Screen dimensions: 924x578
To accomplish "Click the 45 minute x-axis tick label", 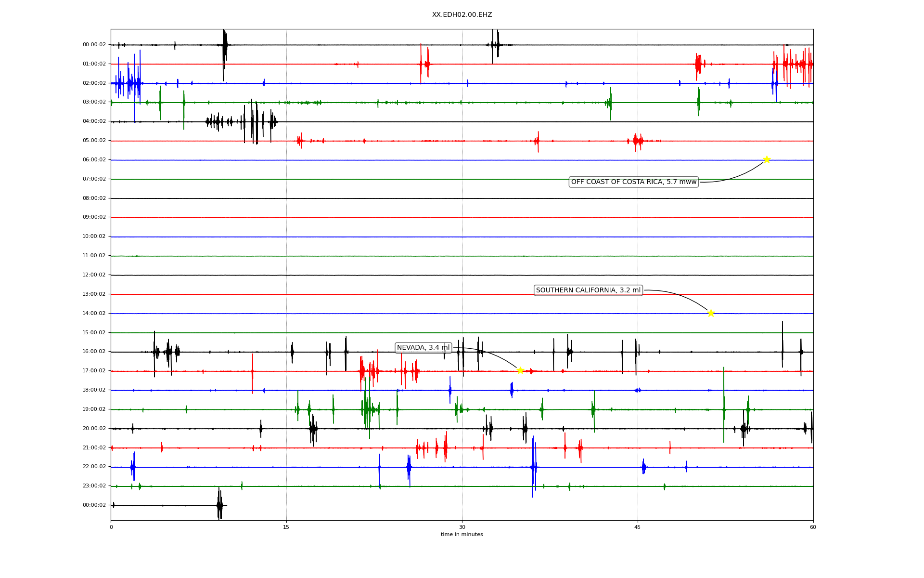I will point(637,527).
